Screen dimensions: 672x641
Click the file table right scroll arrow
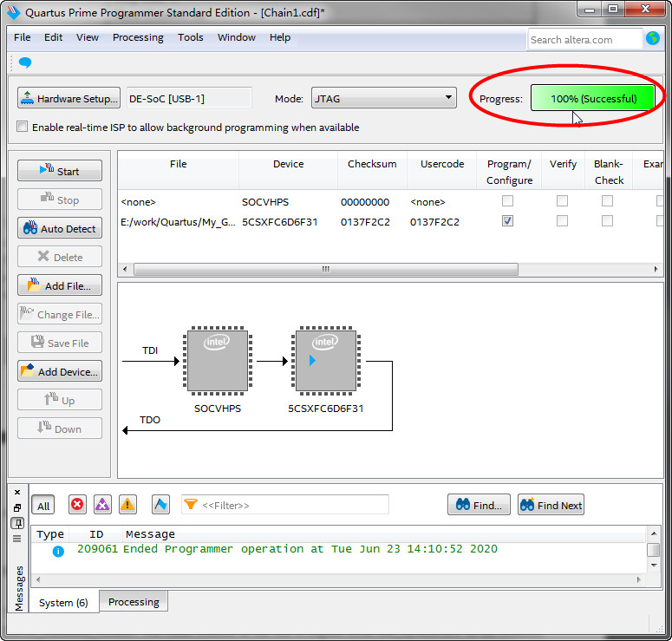tap(656, 269)
